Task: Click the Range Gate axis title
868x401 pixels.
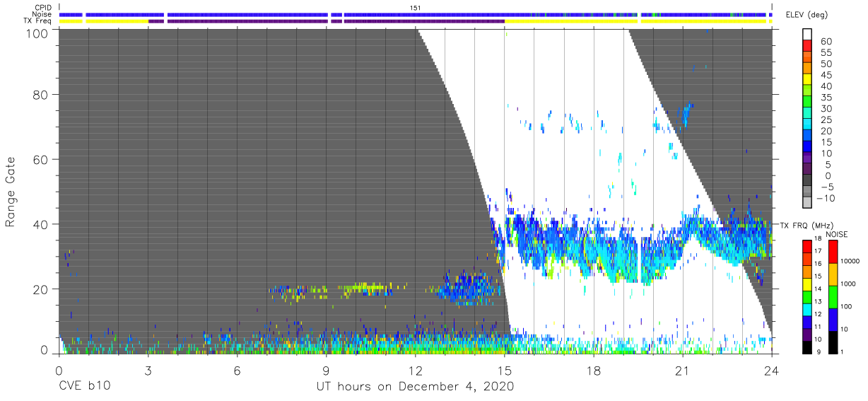Action: click(x=11, y=191)
